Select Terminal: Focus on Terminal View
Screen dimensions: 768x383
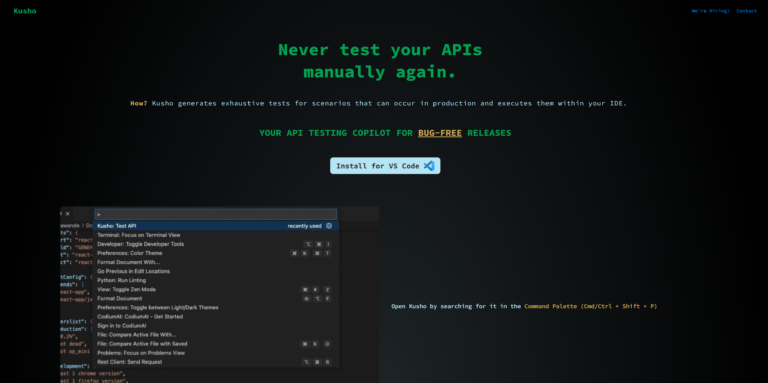216,235
